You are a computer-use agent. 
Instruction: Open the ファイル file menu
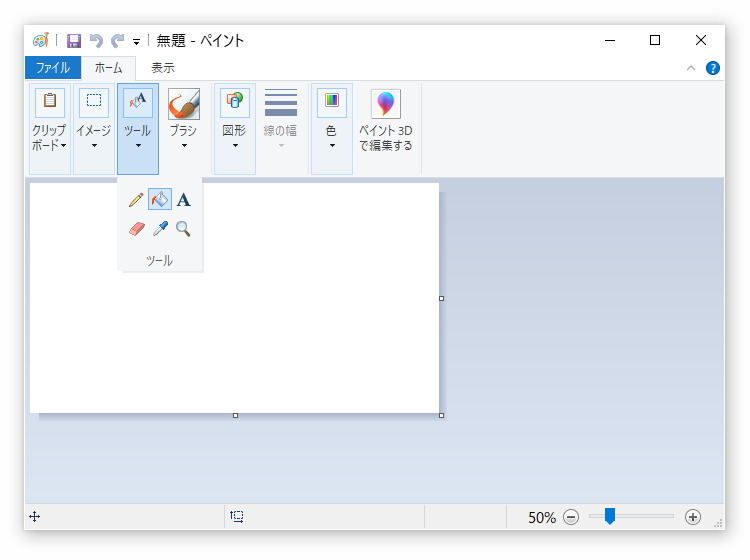click(53, 68)
